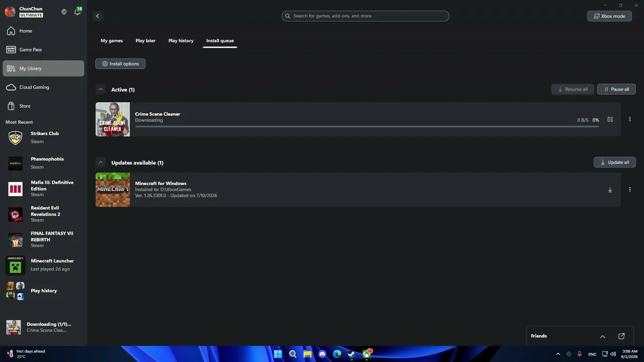644x362 pixels.
Task: Open the volume icon in the system tray
Action: tap(613, 354)
